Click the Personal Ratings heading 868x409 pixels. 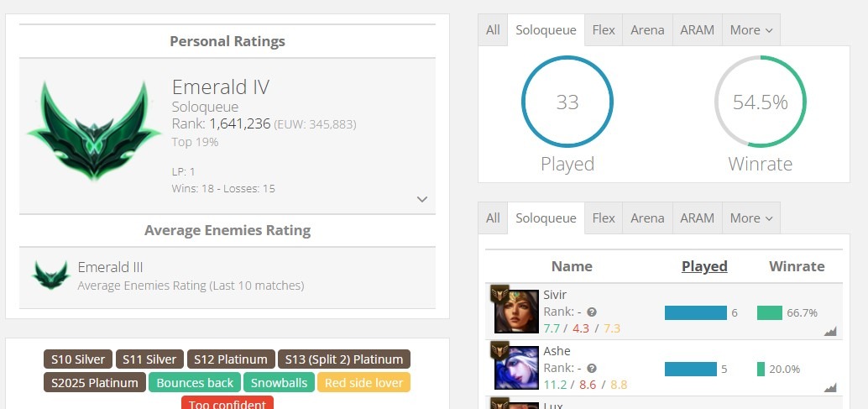pos(227,41)
